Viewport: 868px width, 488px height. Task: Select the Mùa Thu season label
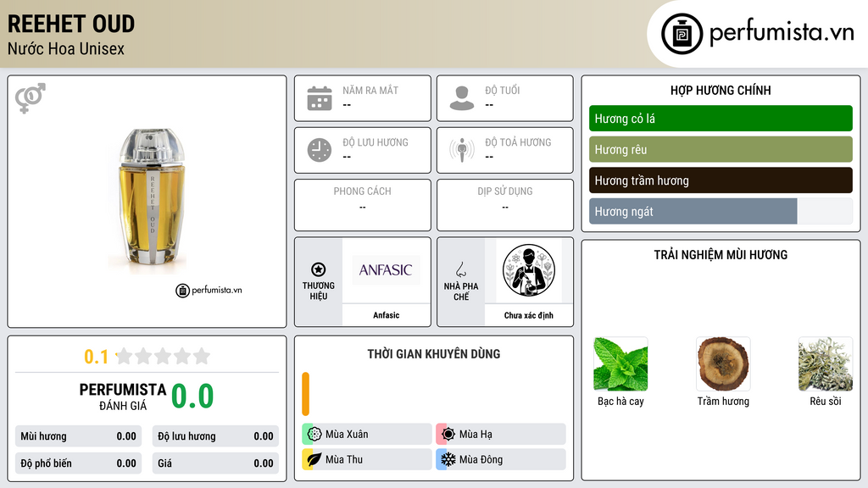coord(344,459)
